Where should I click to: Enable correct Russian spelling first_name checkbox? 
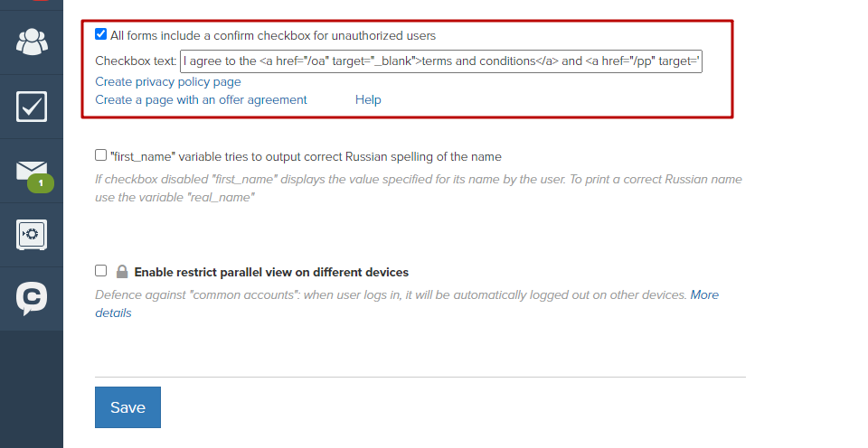click(x=100, y=155)
